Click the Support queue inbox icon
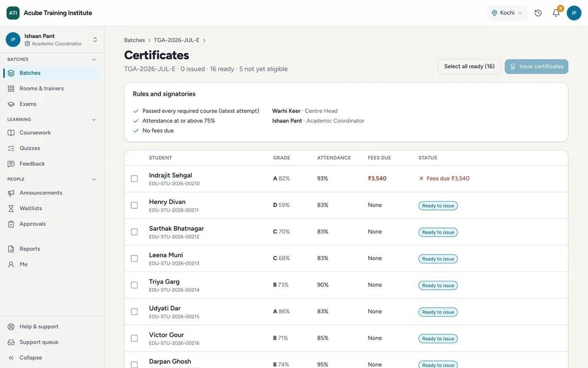 [x=11, y=342]
